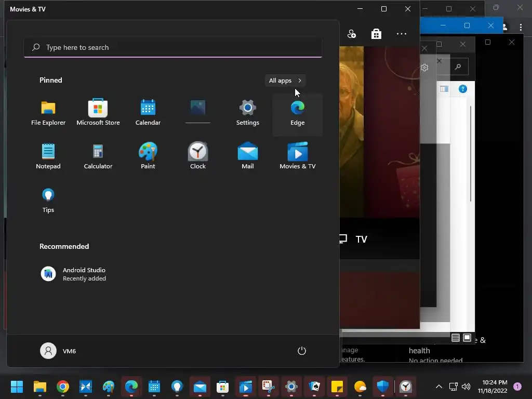The height and width of the screenshot is (399, 532).
Task: Open Solitaire cards app on taskbar
Action: pos(314,387)
